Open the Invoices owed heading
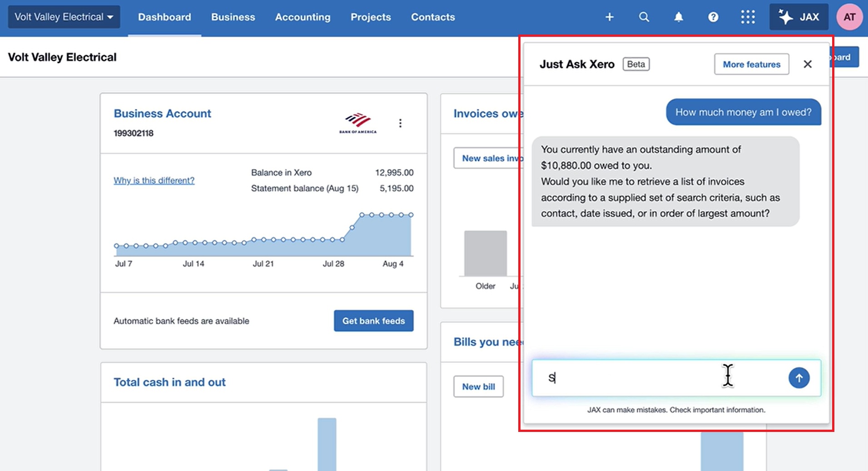This screenshot has height=471, width=868. click(488, 114)
